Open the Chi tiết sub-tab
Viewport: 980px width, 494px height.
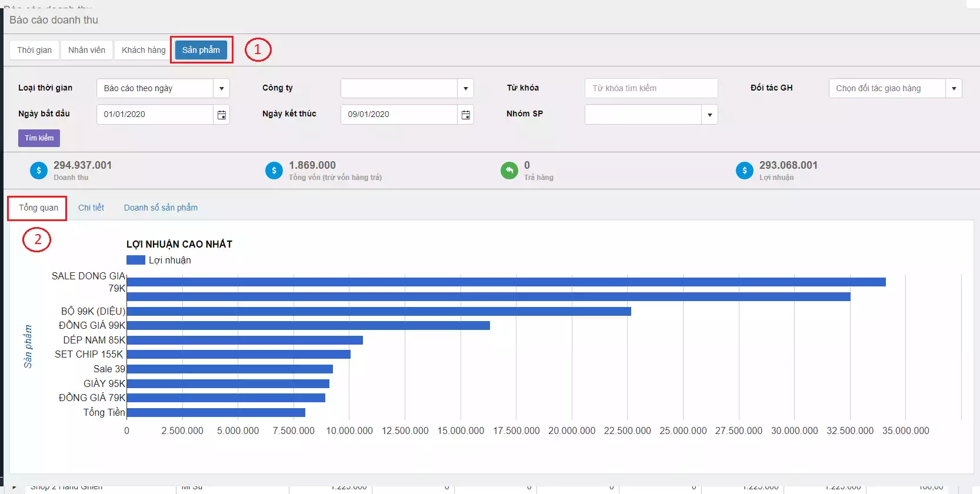tap(91, 208)
